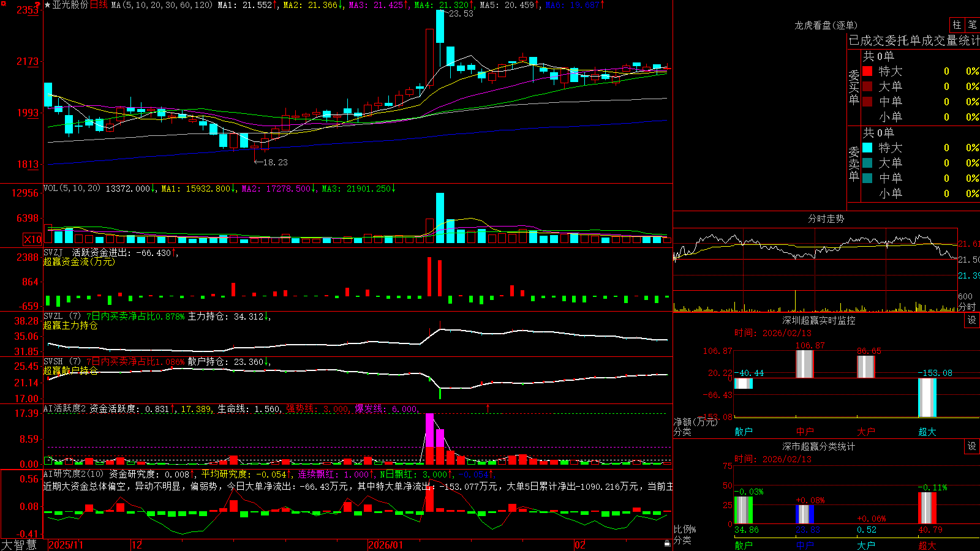Click the 散户持仓: 23.360 value

coord(226,362)
